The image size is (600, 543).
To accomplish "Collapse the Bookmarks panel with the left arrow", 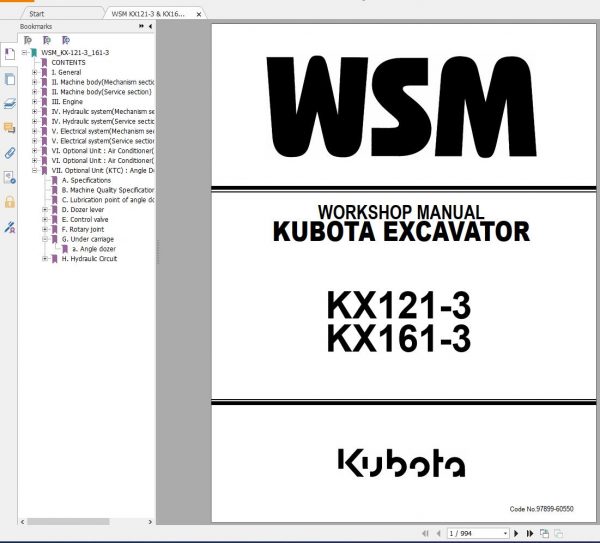I will pos(150,26).
